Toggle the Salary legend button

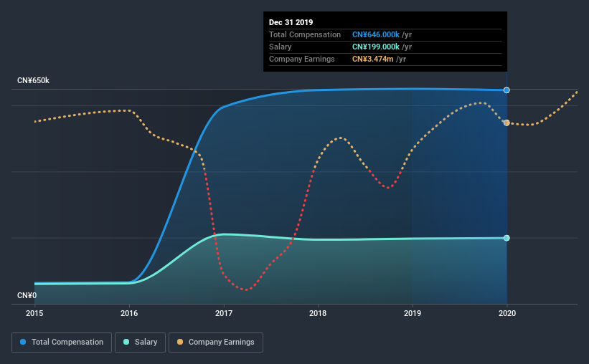[x=140, y=343]
